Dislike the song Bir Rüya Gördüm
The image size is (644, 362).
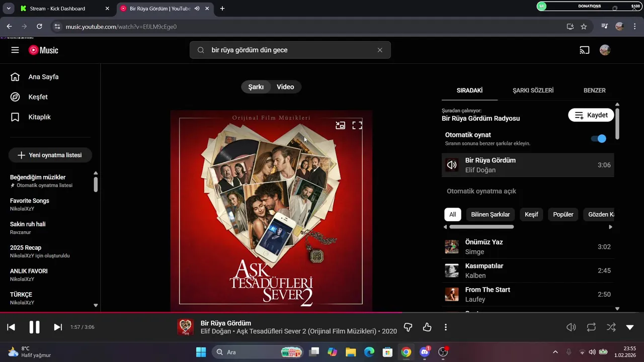click(408, 327)
